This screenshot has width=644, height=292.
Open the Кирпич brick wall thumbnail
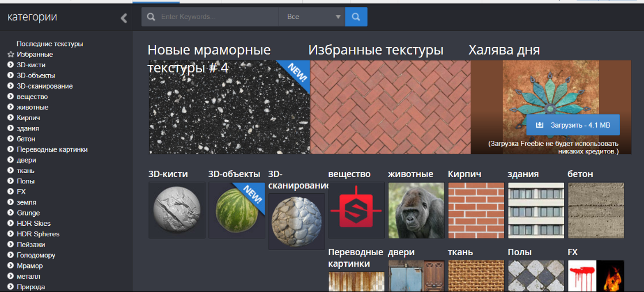pyautogui.click(x=476, y=210)
